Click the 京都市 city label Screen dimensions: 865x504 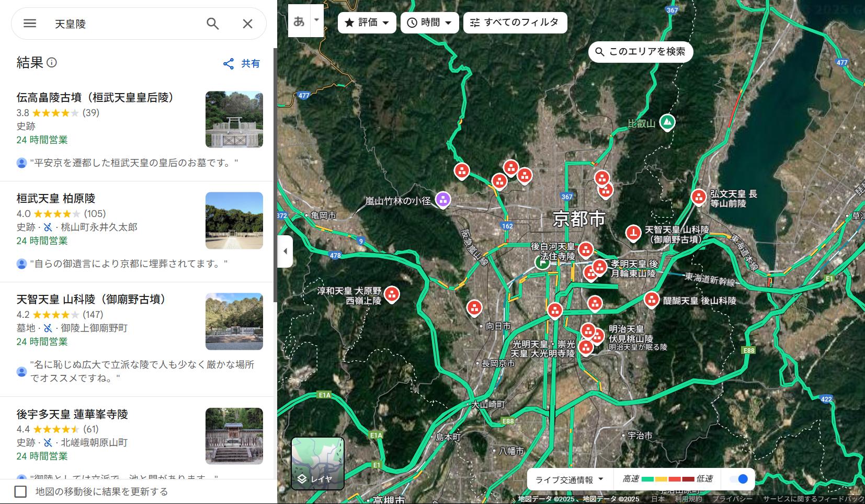(579, 219)
